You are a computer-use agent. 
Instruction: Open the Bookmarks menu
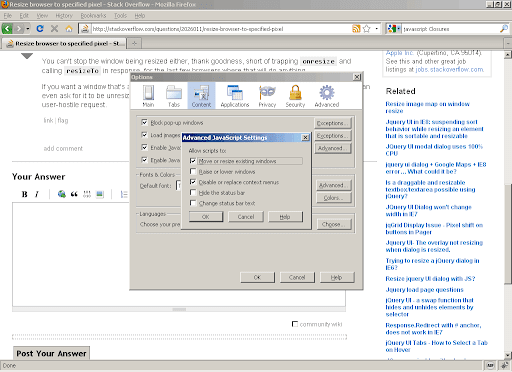coord(93,16)
